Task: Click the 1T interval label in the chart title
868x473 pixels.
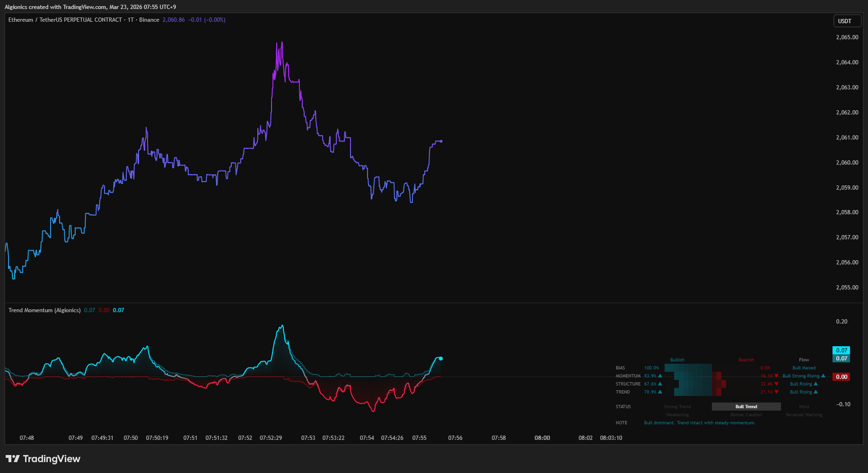Action: 131,20
